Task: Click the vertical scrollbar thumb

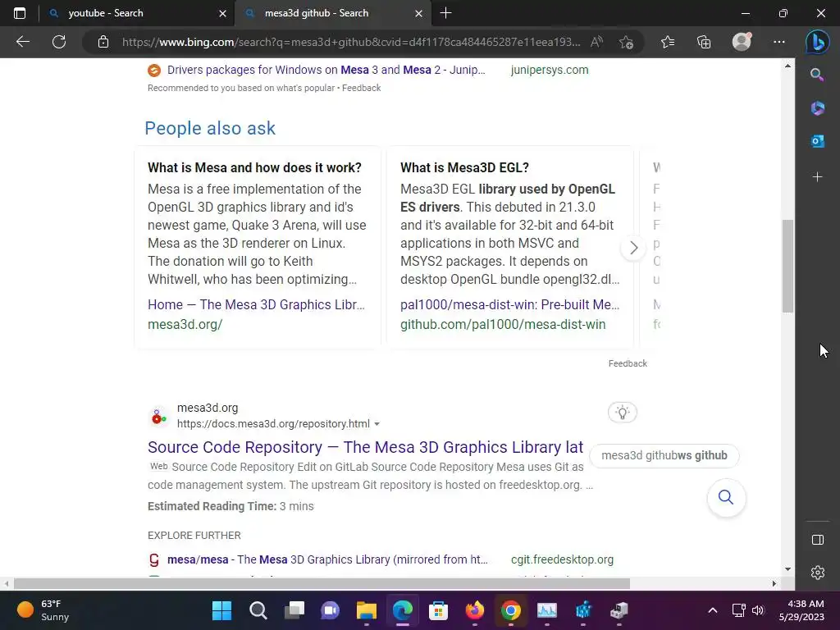Action: [x=787, y=266]
